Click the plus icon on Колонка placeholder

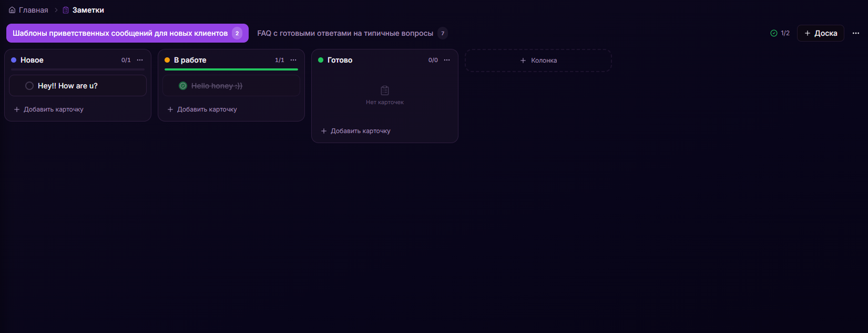tap(523, 60)
